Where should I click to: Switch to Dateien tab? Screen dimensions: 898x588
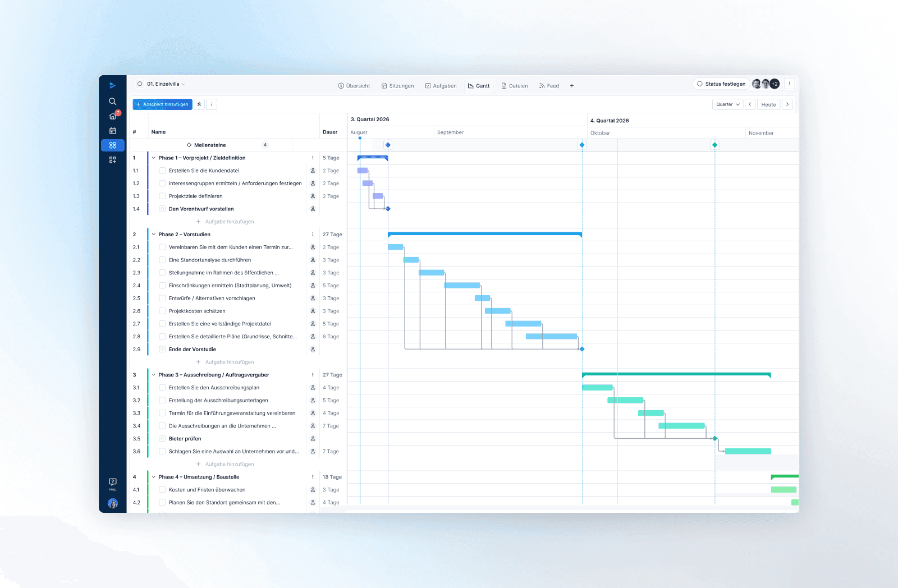[515, 86]
